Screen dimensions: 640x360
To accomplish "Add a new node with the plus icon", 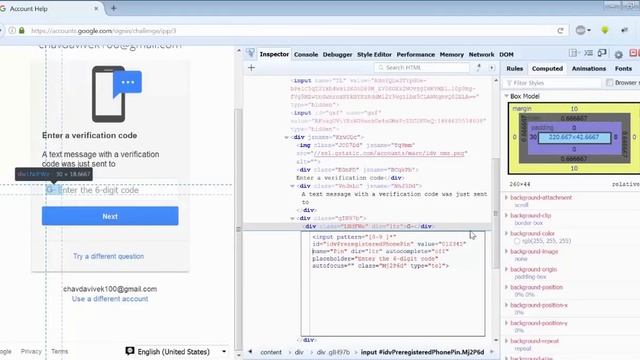I will coord(251,68).
